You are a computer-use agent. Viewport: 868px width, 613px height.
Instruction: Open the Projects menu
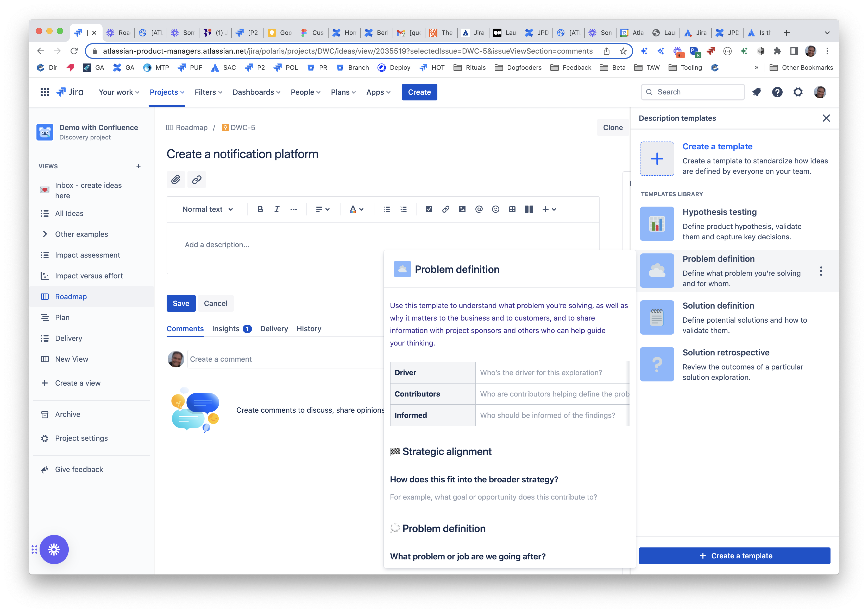[x=167, y=92]
